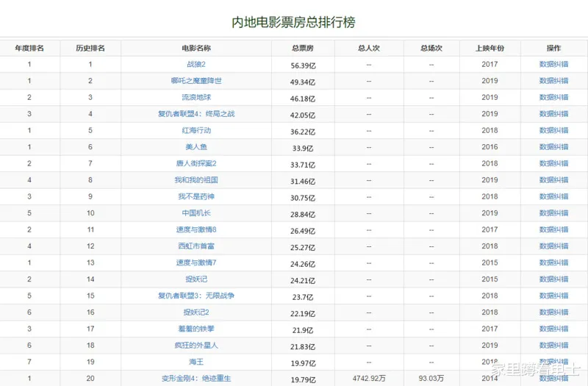Click 数据纠错 in the 我和我的祖国 row
Viewport: 588px width, 386px height.
(x=553, y=179)
